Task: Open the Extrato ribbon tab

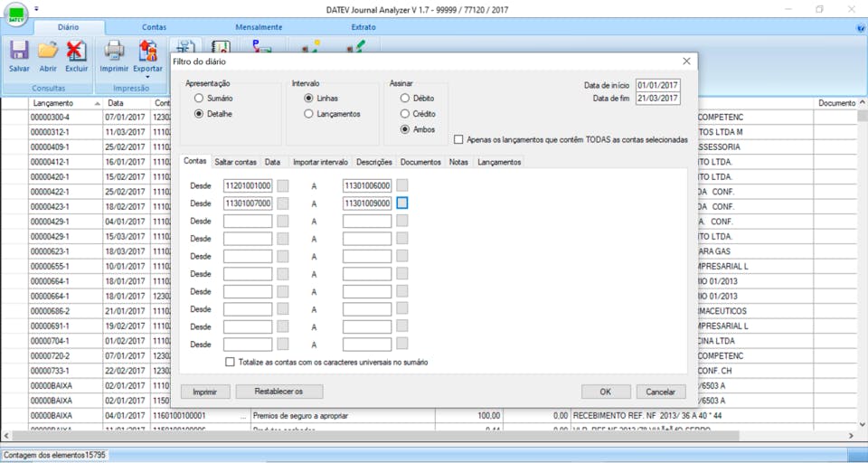Action: 363,27
